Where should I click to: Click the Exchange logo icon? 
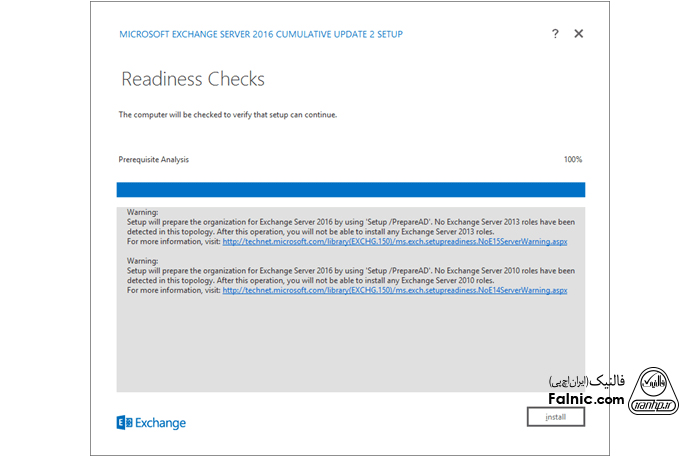[x=124, y=422]
